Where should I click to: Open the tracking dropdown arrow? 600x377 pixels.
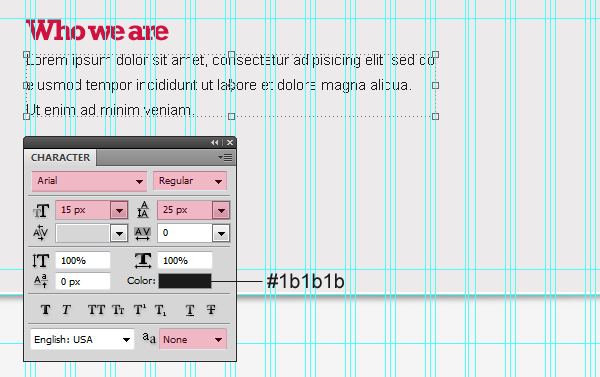click(x=221, y=233)
